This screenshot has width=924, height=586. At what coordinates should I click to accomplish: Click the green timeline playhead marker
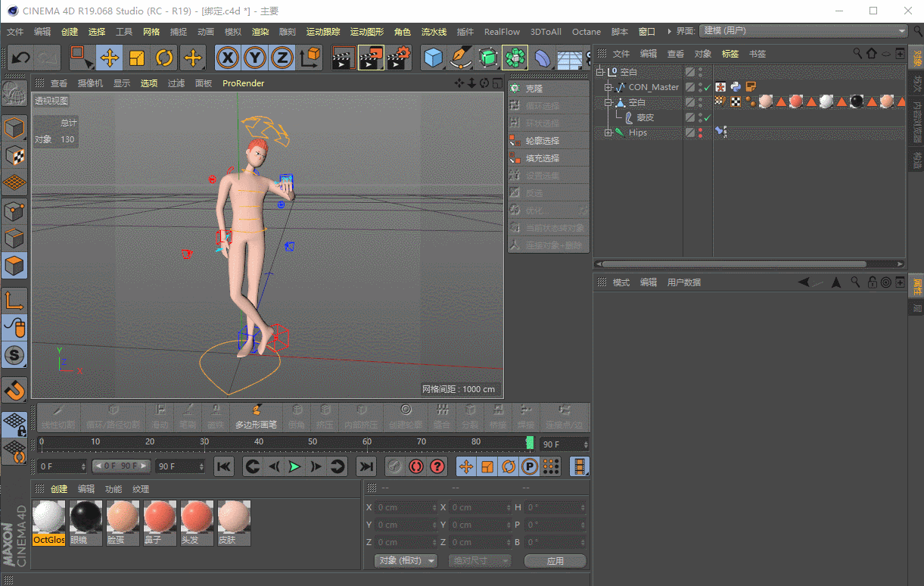(x=530, y=442)
